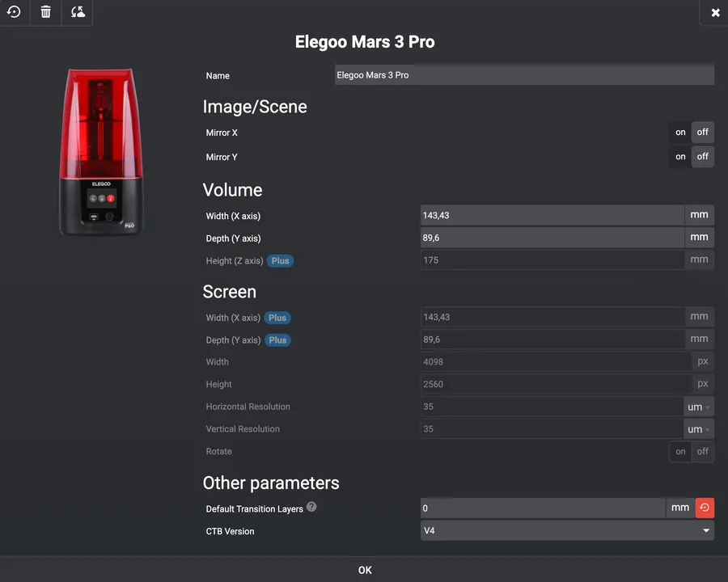728x582 pixels.
Task: Click the trash delete printer icon
Action: click(45, 12)
